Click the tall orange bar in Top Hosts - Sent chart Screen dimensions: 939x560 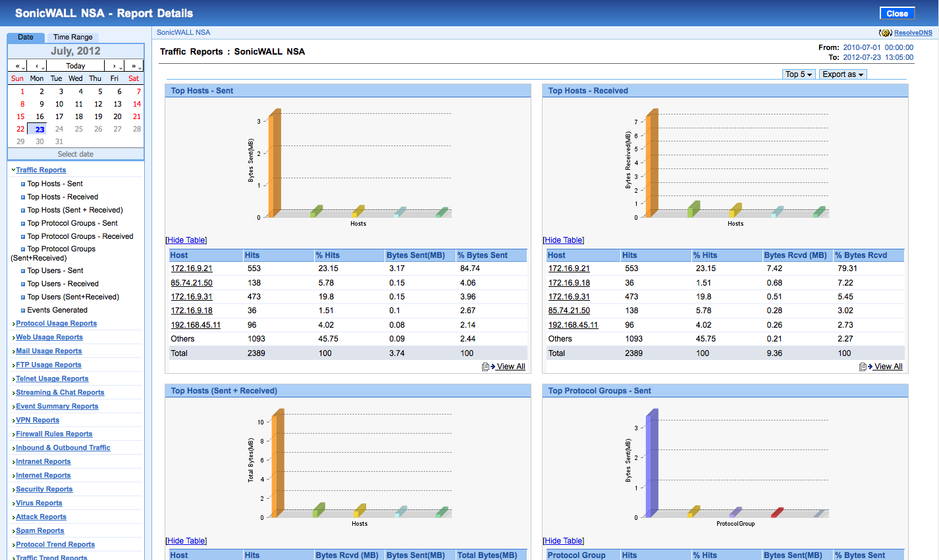click(275, 165)
